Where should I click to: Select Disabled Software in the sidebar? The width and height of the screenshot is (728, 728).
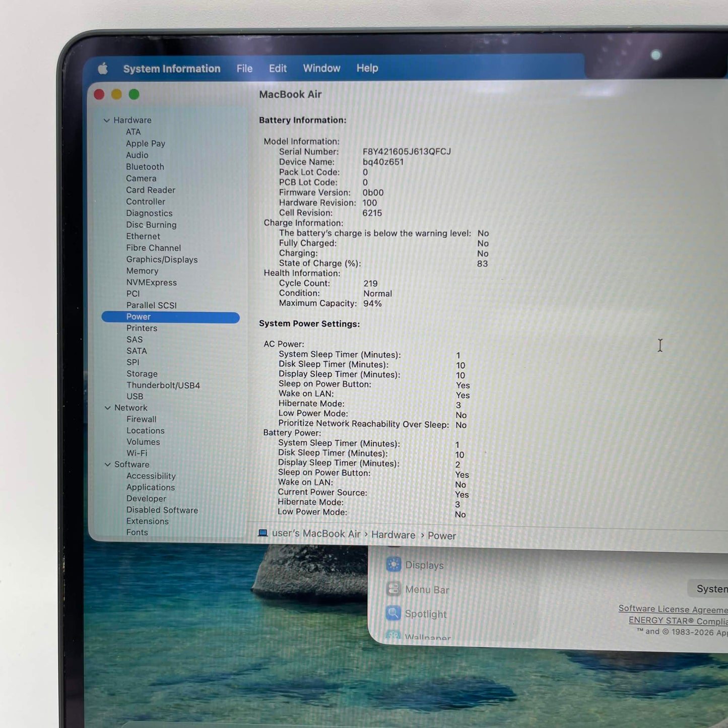pyautogui.click(x=162, y=510)
